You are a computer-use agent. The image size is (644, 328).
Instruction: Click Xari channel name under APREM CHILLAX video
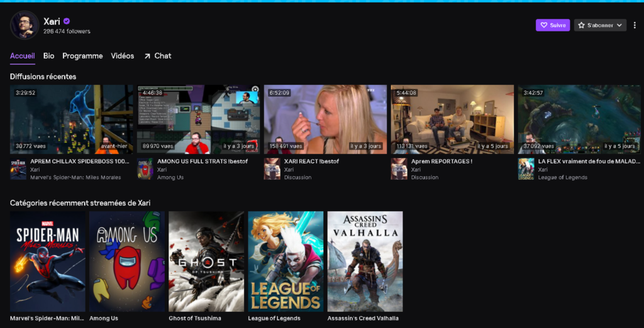click(x=35, y=170)
